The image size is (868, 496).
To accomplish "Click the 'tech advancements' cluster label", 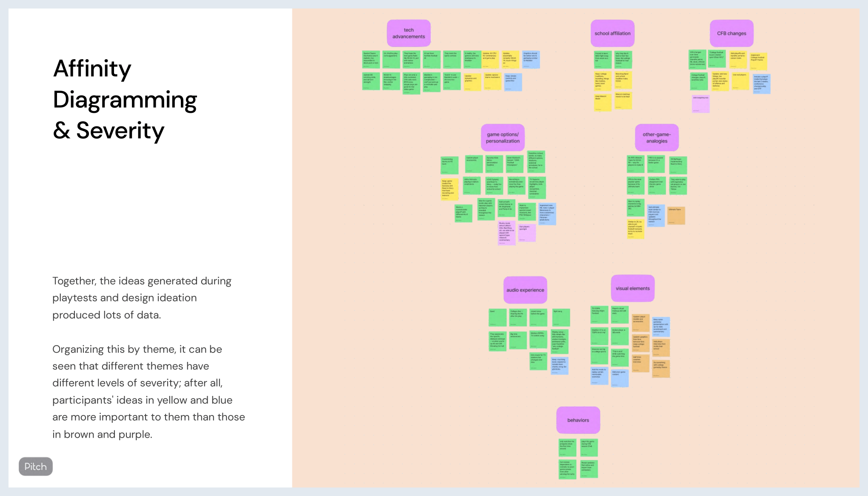I will point(408,33).
